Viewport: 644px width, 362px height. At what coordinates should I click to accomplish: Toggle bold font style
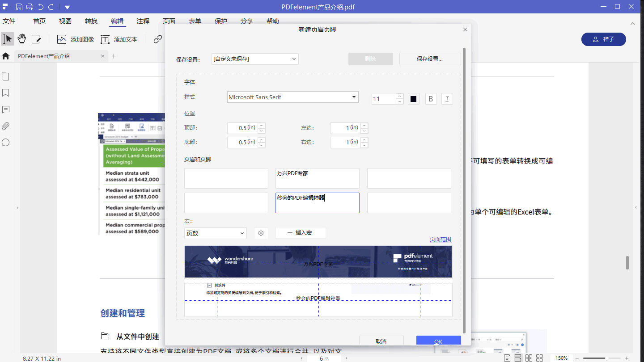[431, 99]
